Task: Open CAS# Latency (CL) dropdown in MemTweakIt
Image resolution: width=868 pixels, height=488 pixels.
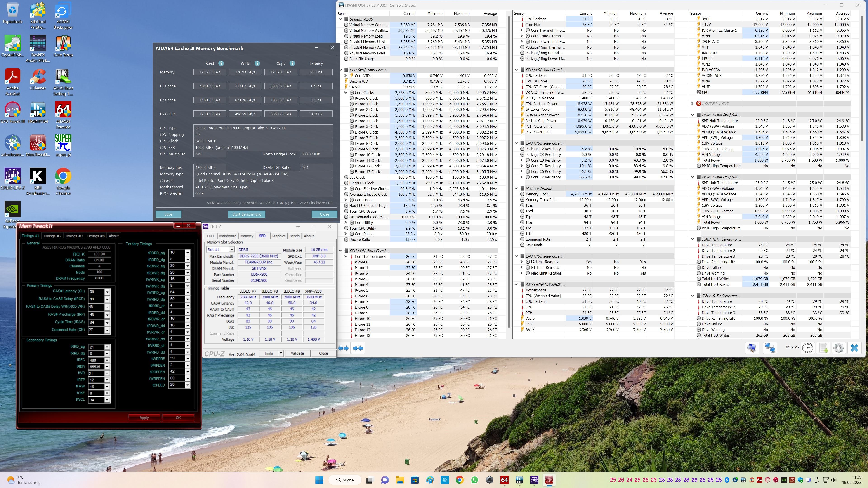Action: tap(107, 292)
